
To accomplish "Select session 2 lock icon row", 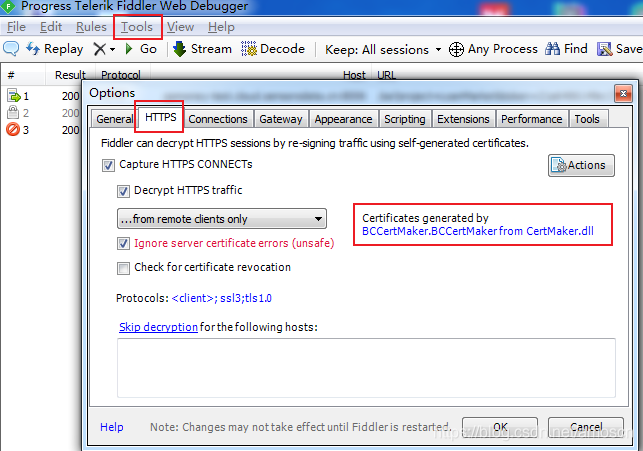I will 13,112.
